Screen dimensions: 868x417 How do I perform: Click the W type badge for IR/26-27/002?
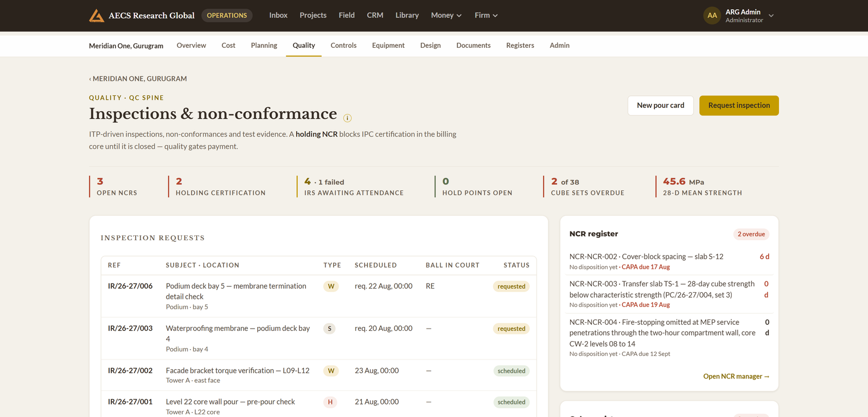331,371
